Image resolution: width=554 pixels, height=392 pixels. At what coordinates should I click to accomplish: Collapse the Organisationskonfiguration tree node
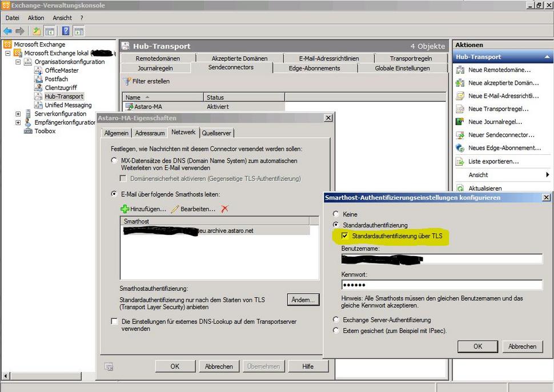point(18,62)
